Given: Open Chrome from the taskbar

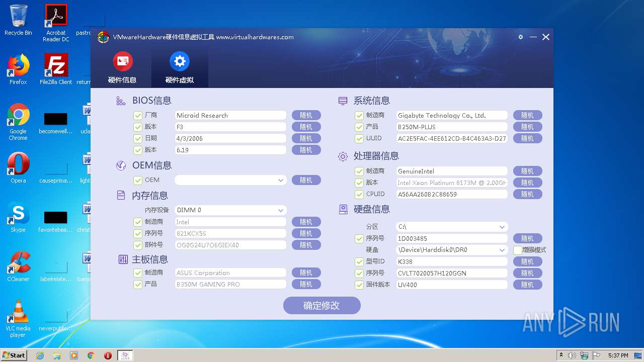Looking at the screenshot, I should tap(91, 355).
